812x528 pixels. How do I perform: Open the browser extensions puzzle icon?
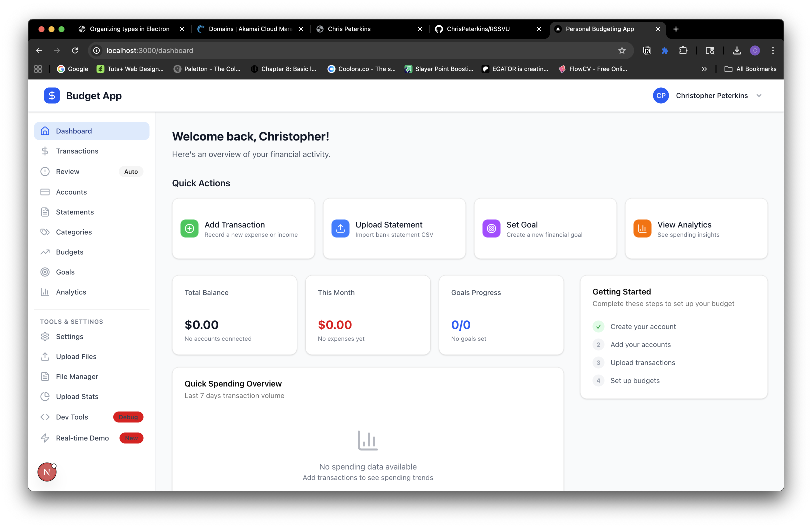[683, 50]
